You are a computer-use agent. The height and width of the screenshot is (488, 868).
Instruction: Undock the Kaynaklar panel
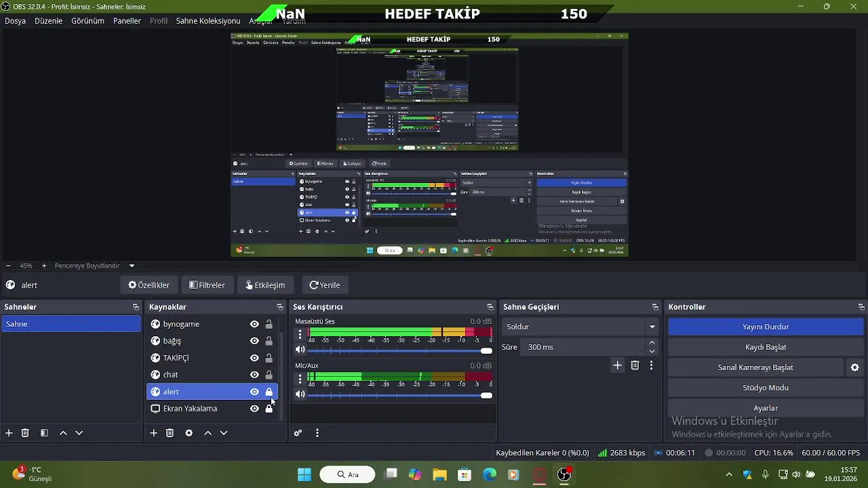(x=279, y=307)
